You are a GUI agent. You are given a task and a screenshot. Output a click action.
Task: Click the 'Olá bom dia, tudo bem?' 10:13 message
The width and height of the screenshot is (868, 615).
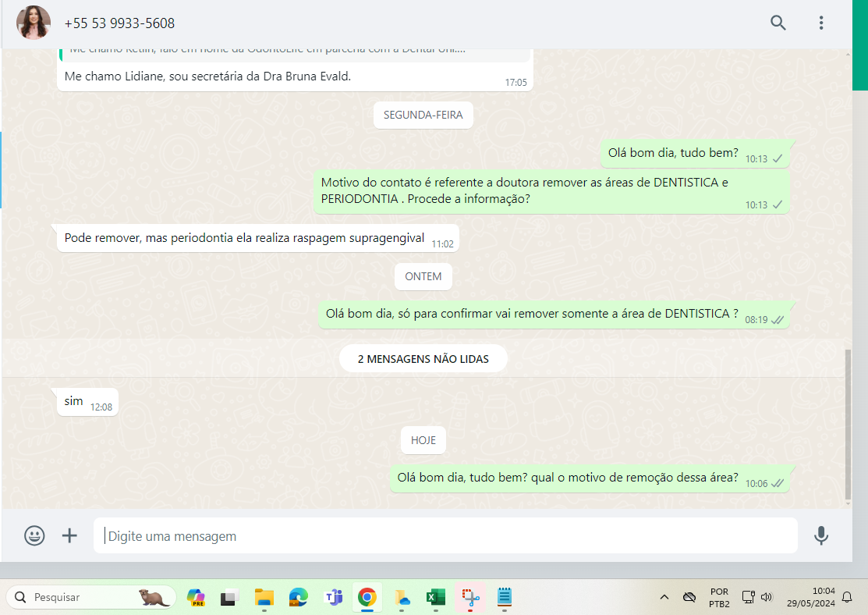tap(695, 154)
